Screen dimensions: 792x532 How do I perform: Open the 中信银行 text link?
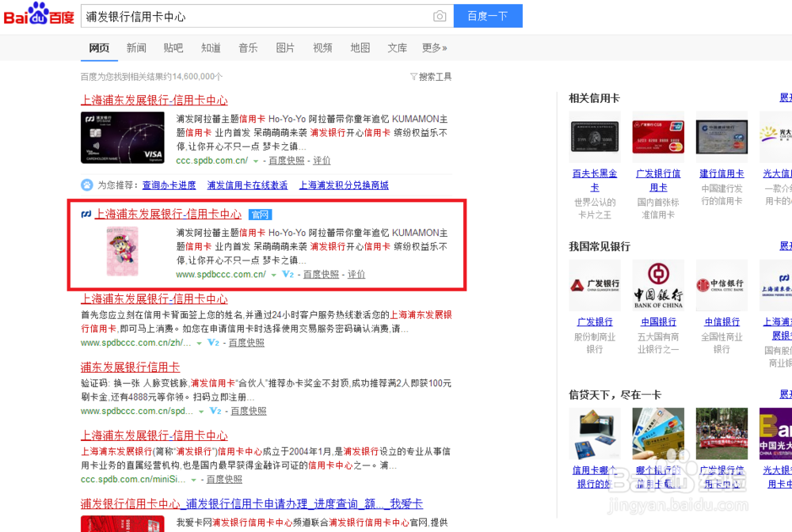(x=722, y=322)
